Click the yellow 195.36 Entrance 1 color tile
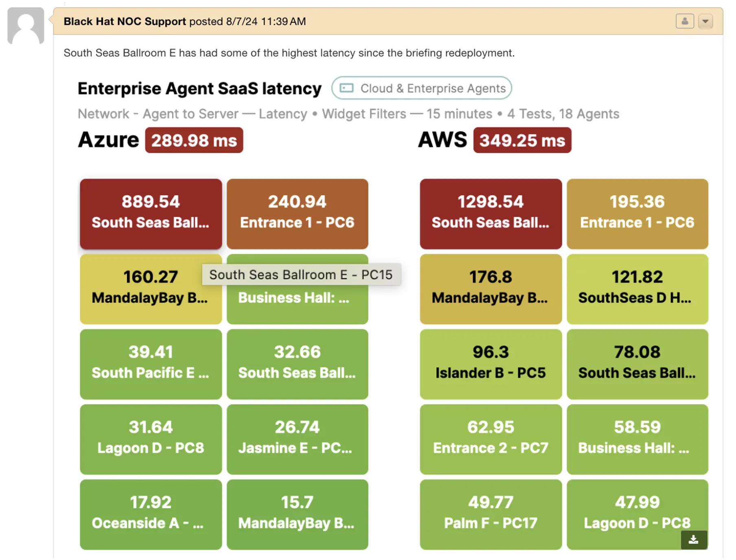Viewport: 736px width, 560px height. tap(637, 213)
